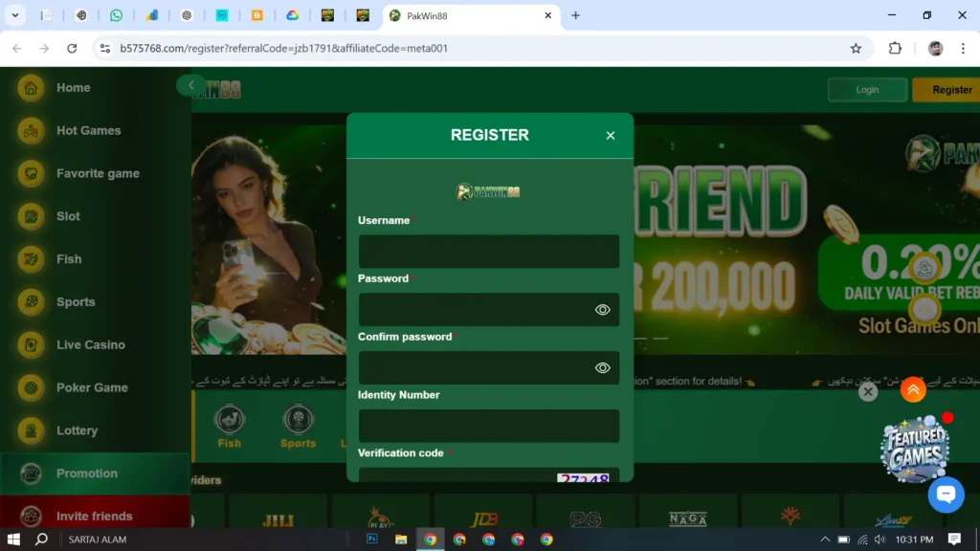Click the Hot Games gamepad icon
This screenshot has width=980, height=551.
pos(31,130)
